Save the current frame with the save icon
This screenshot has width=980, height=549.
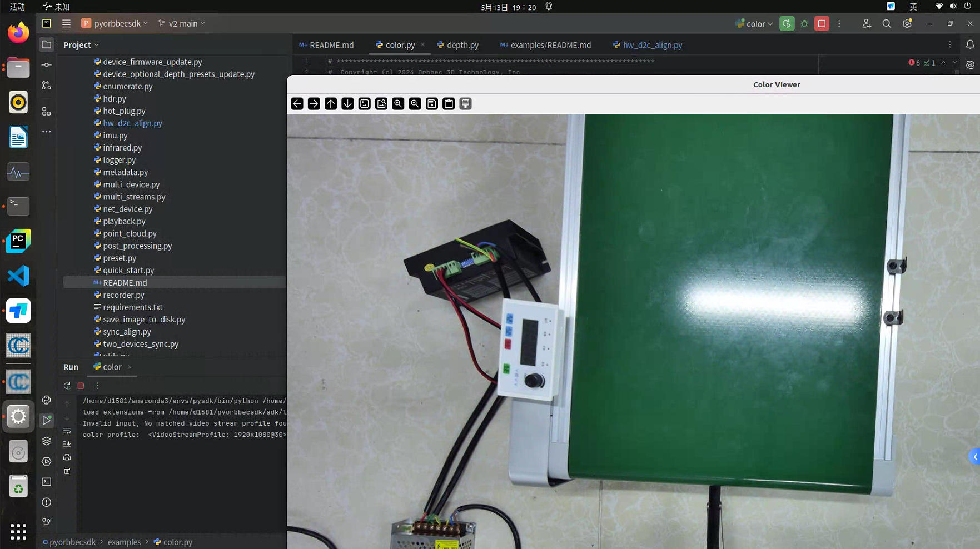coord(432,104)
